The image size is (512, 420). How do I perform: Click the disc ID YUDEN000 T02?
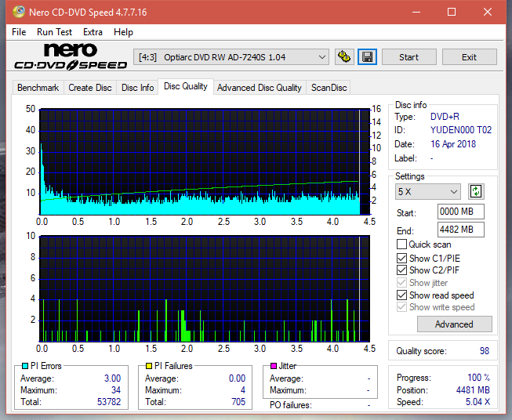pos(461,130)
